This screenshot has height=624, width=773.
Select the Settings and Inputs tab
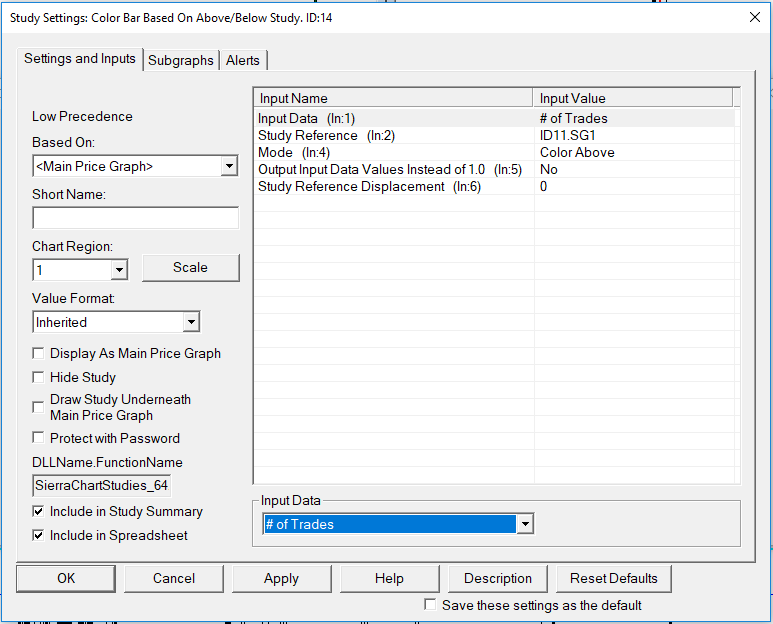coord(80,59)
